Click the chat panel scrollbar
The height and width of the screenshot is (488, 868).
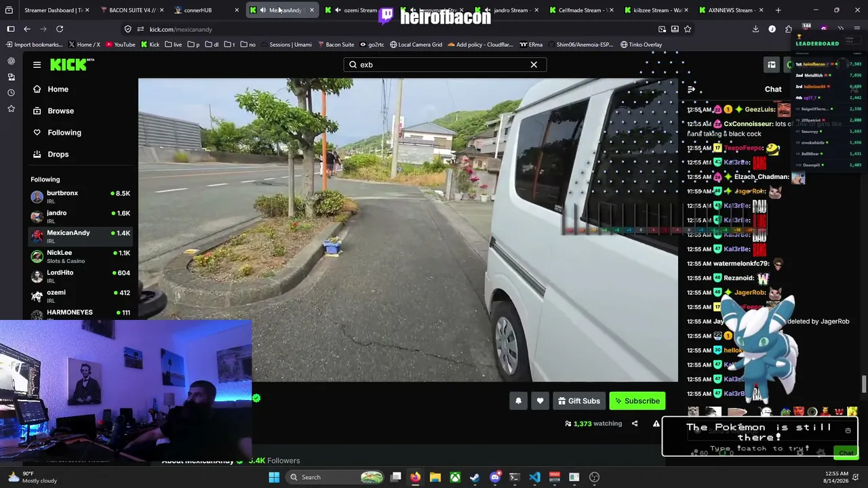863,383
